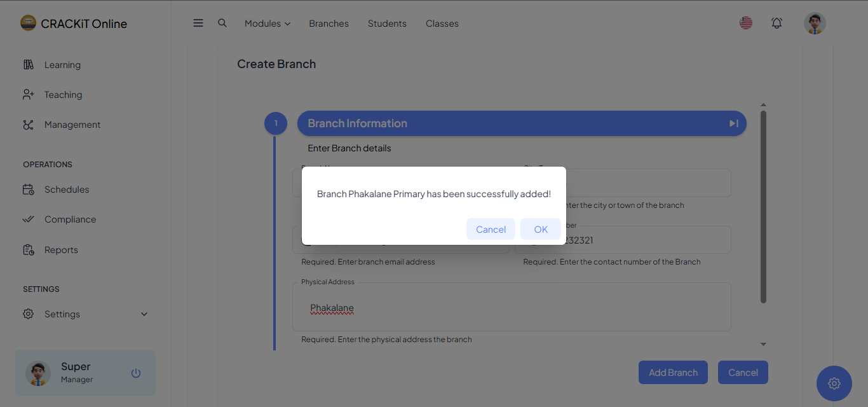Click the skip-next icon on Branch Information
The image size is (868, 407).
[733, 123]
